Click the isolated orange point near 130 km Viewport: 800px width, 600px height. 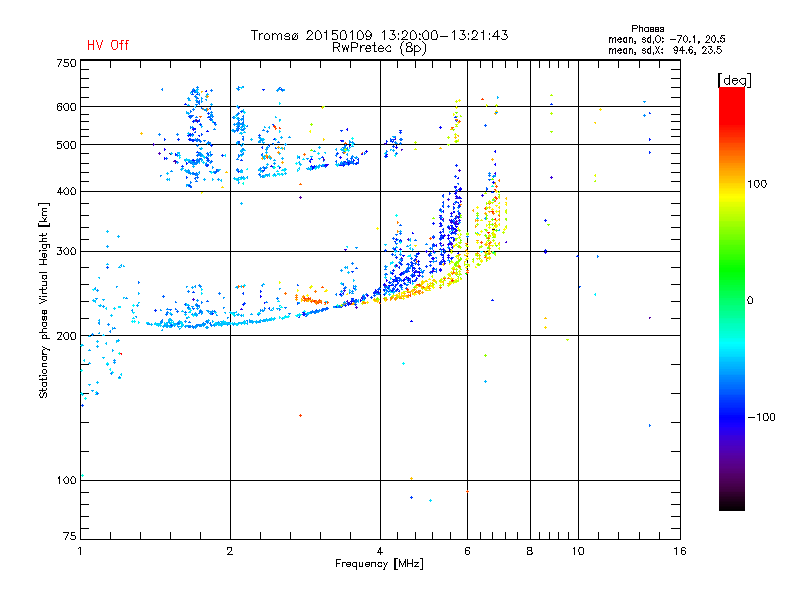pos(301,415)
